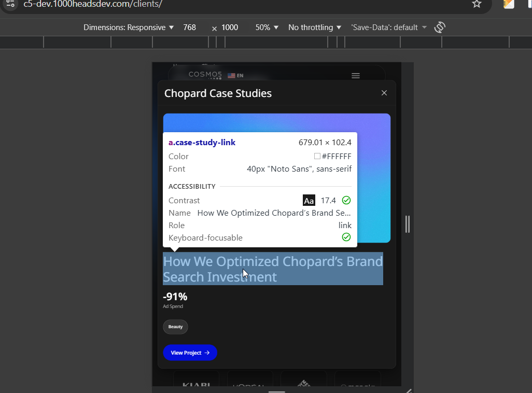Viewport: 532px width, 393px height.
Task: Click the address bar URL
Action: (x=93, y=4)
